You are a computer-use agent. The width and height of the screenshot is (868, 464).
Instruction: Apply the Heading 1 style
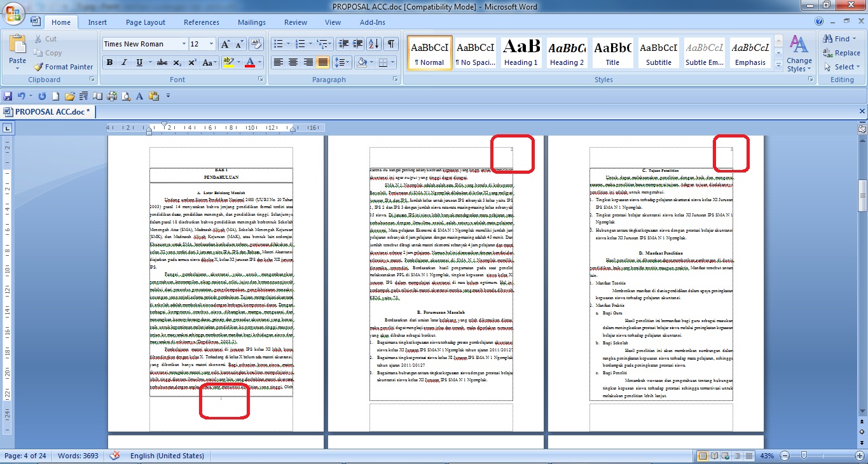521,53
